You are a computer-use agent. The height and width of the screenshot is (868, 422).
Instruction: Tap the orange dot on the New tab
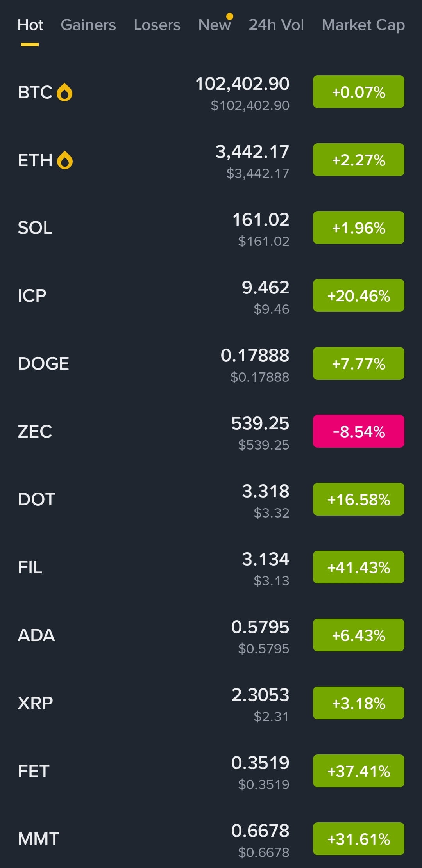click(230, 16)
